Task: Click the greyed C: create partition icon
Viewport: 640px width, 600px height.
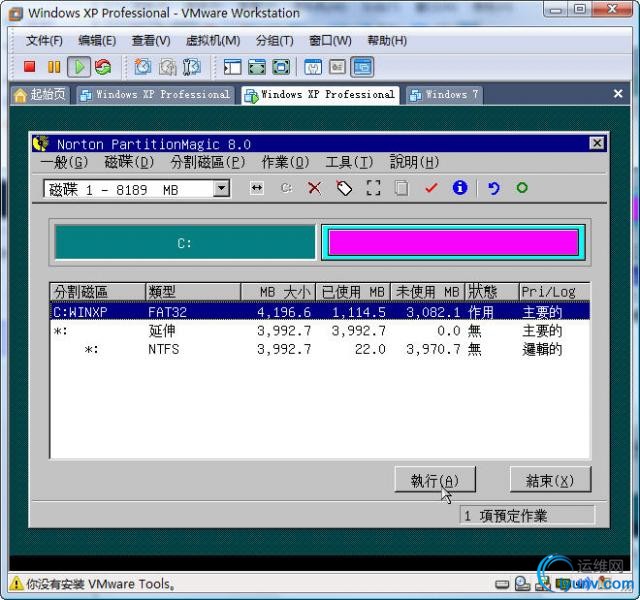Action: pos(287,188)
